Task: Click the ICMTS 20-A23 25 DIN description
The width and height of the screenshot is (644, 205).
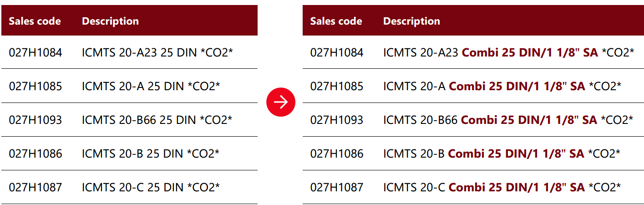Action: point(157,52)
